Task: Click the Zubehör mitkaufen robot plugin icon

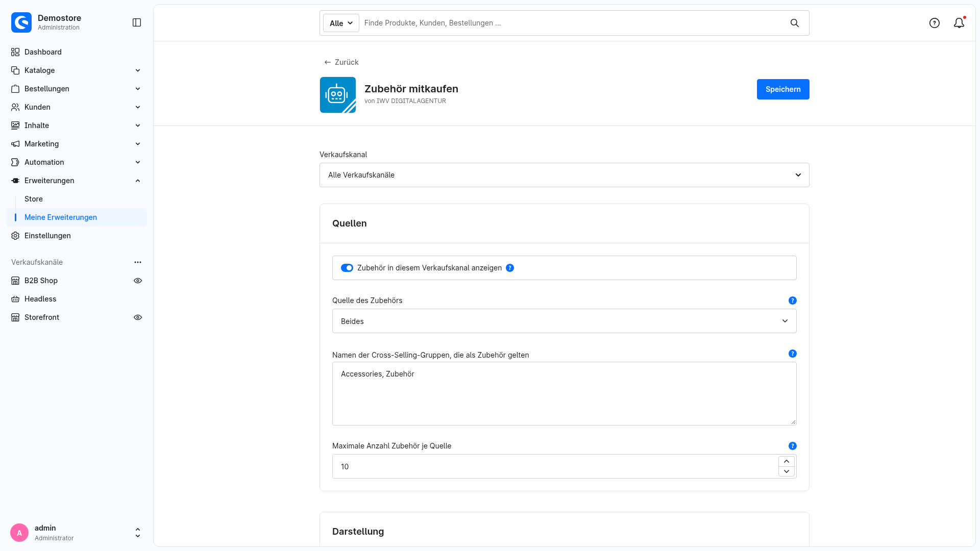Action: 338,95
